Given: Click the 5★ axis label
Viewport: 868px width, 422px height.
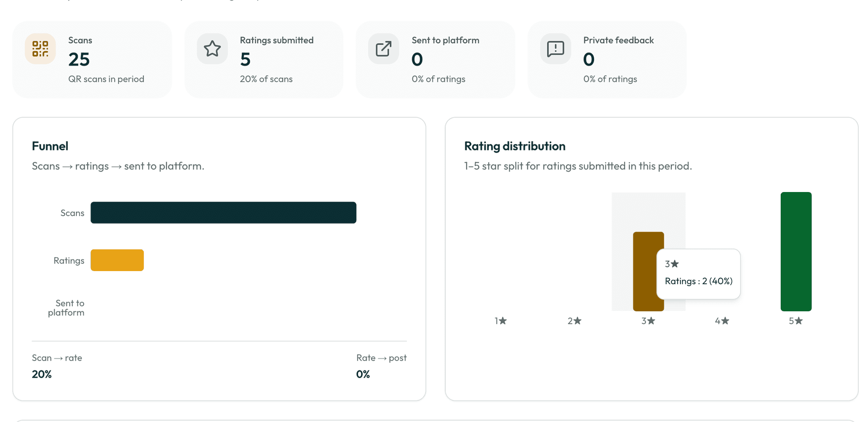Looking at the screenshot, I should pos(796,321).
